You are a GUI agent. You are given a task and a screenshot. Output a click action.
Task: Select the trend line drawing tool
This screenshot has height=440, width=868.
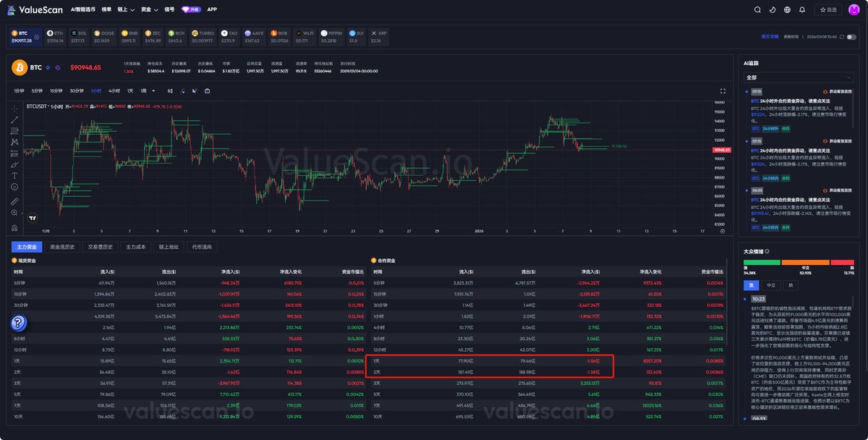click(14, 119)
